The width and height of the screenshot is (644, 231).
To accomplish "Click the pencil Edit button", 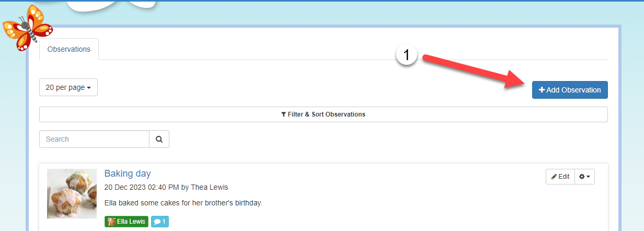I will 560,177.
